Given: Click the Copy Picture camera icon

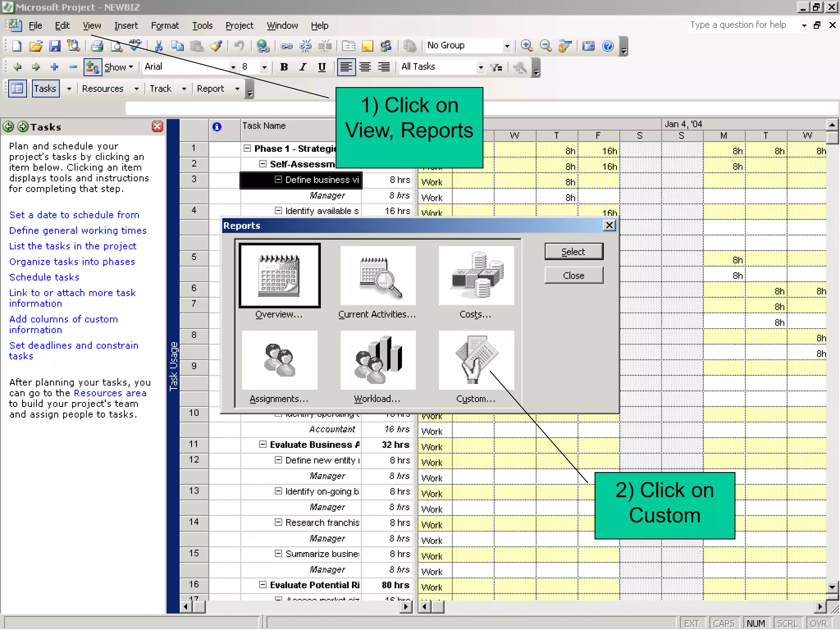Looking at the screenshot, I should tap(589, 46).
